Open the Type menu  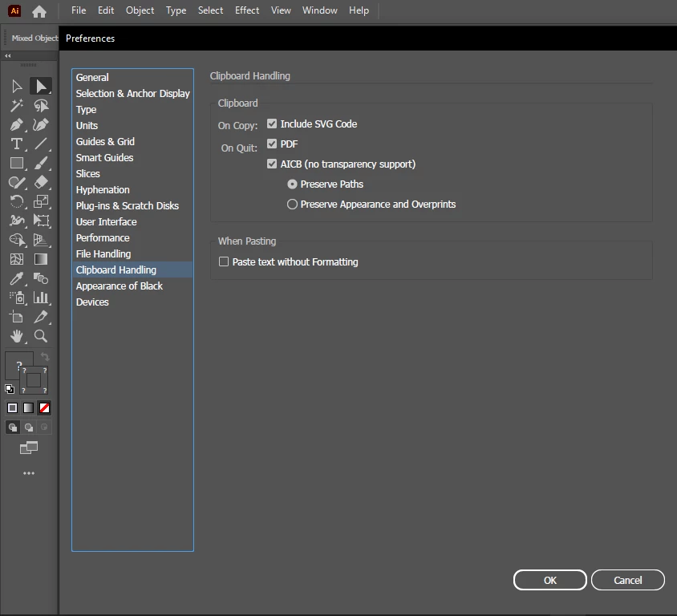point(176,10)
